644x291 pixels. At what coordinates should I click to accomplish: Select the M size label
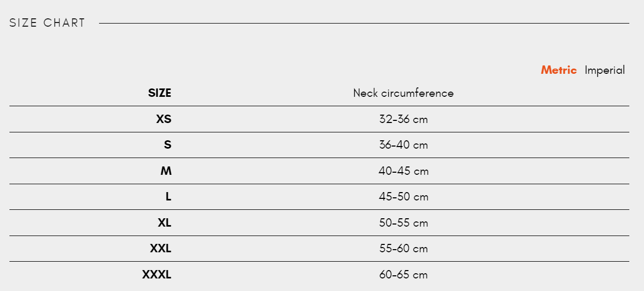pyautogui.click(x=166, y=171)
